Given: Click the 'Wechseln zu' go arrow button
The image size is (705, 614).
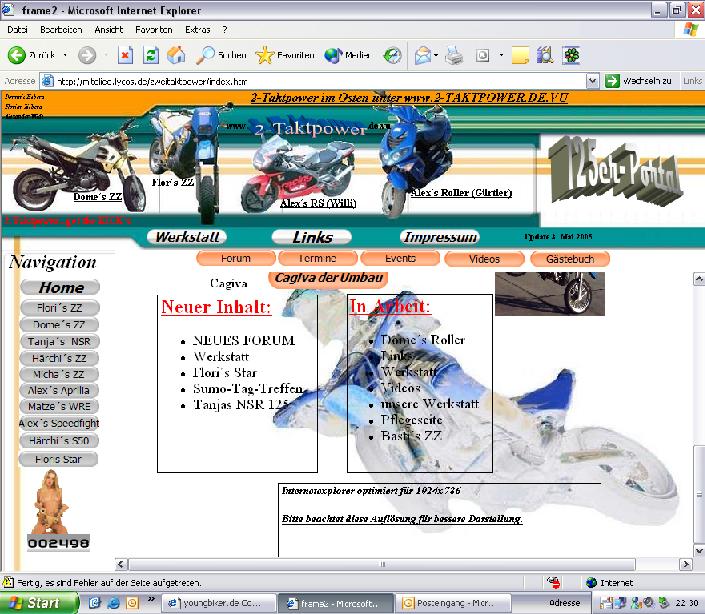Looking at the screenshot, I should [612, 81].
